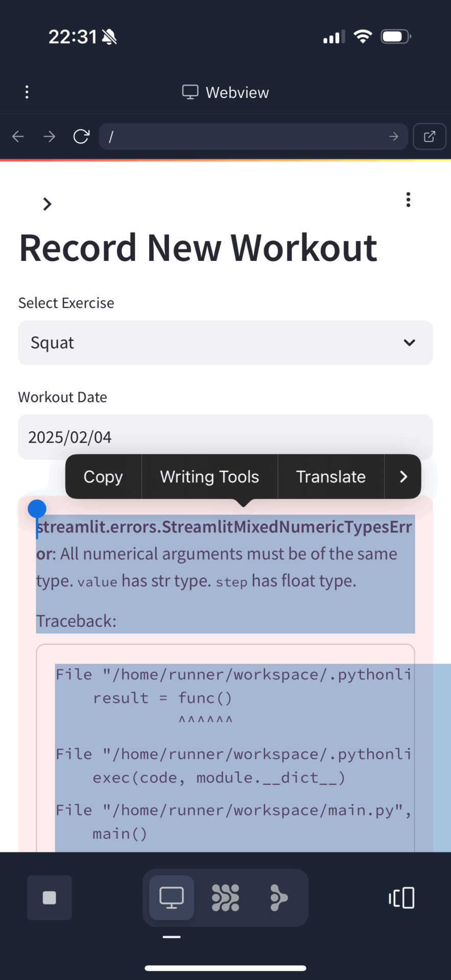451x980 pixels.
Task: Tap the three-dot menu beside Webview title
Action: 27,92
